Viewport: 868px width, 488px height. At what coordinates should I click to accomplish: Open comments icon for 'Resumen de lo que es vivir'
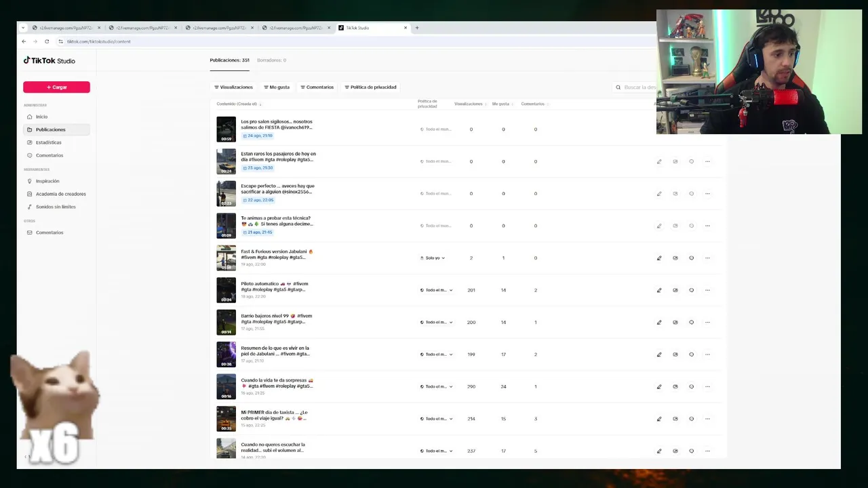pos(692,354)
